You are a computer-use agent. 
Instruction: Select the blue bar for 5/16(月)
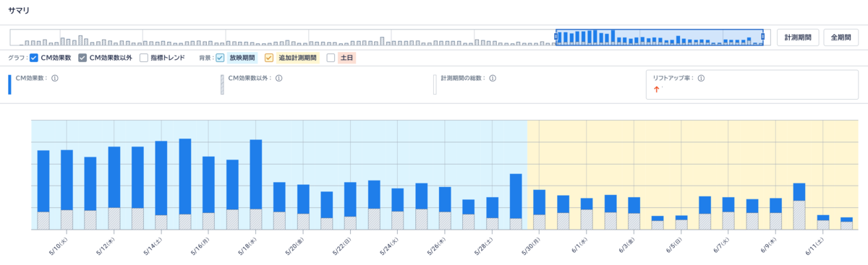click(x=208, y=185)
